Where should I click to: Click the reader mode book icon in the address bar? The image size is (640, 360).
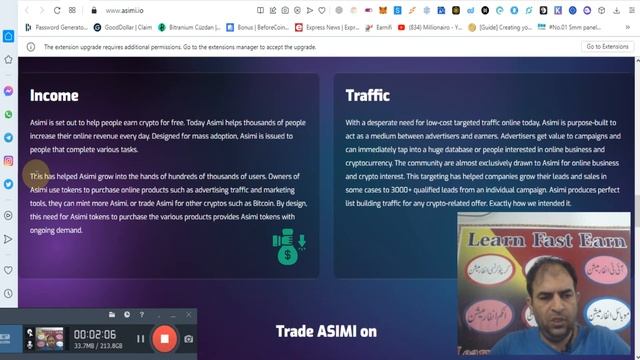(x=260, y=11)
